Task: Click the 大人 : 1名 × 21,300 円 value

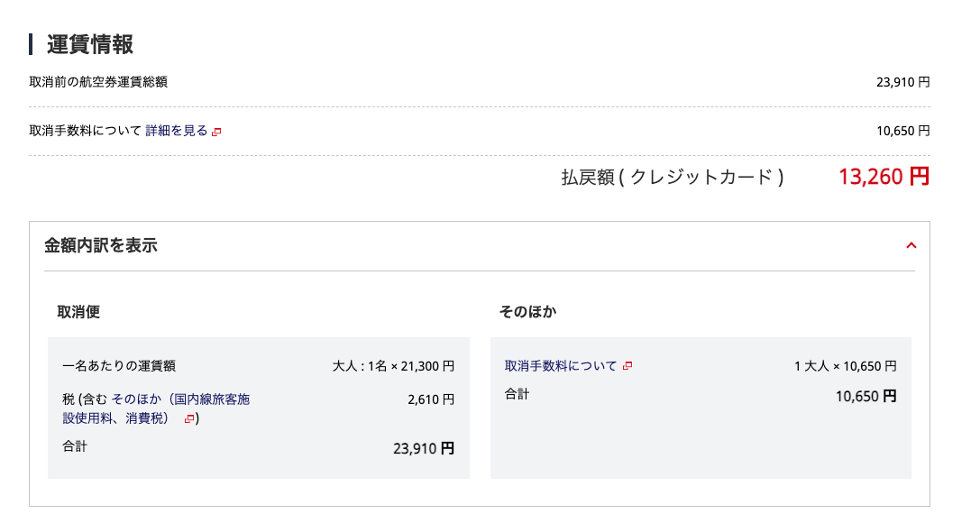Action: 393,366
